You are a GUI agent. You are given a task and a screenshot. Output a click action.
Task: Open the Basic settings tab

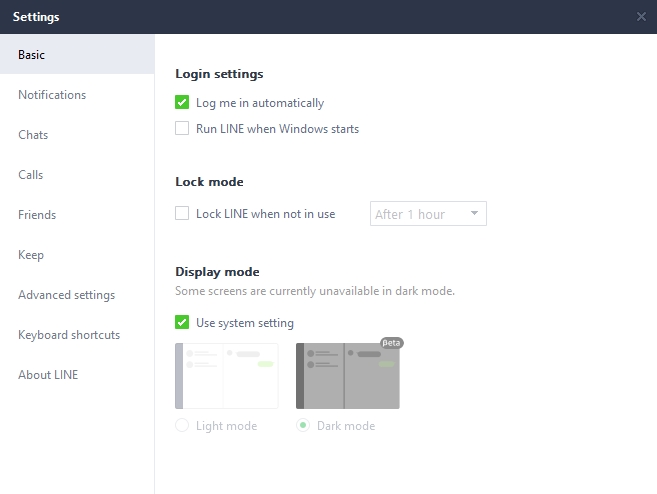tap(77, 54)
